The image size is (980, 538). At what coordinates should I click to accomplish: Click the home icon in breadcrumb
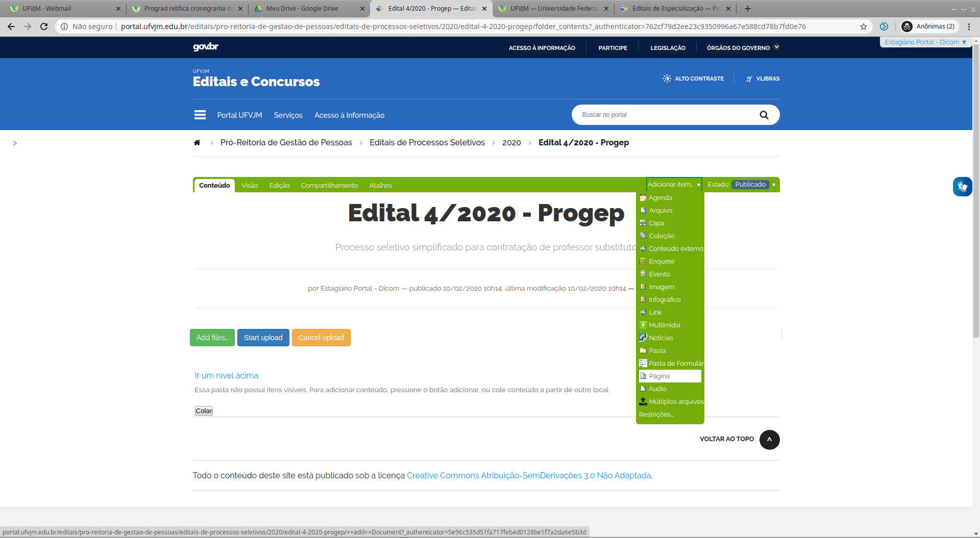click(197, 143)
